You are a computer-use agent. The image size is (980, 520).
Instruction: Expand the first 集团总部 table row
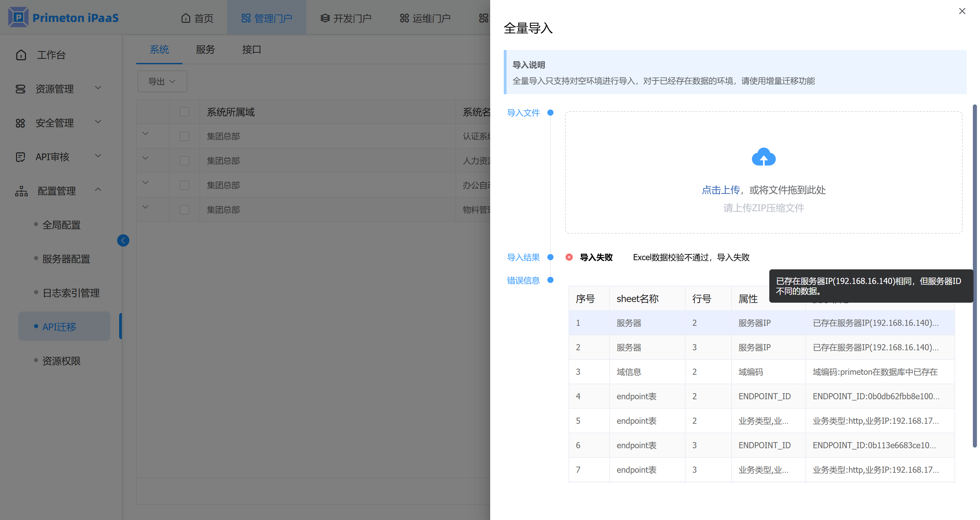click(145, 134)
